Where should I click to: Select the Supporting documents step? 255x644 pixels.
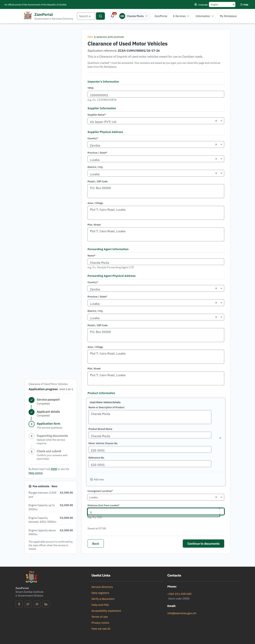pyautogui.click(x=52, y=436)
